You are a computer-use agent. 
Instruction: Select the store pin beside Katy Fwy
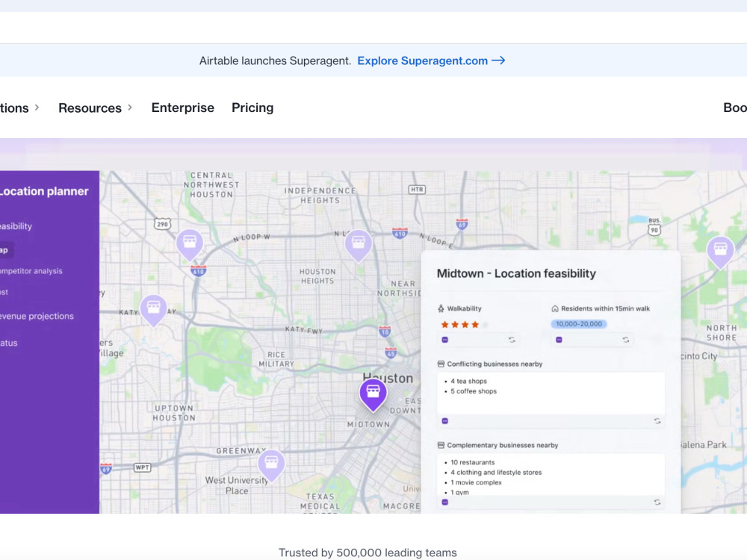pyautogui.click(x=153, y=310)
